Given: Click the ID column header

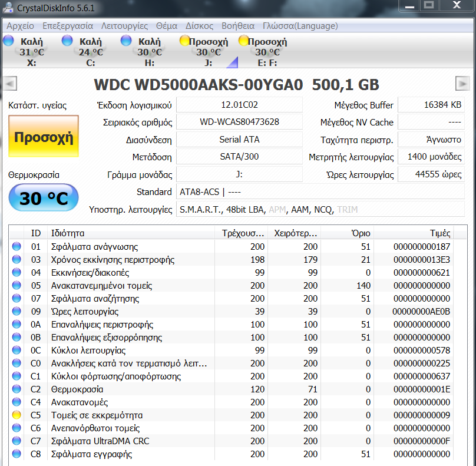Looking at the screenshot, I should tap(35, 233).
